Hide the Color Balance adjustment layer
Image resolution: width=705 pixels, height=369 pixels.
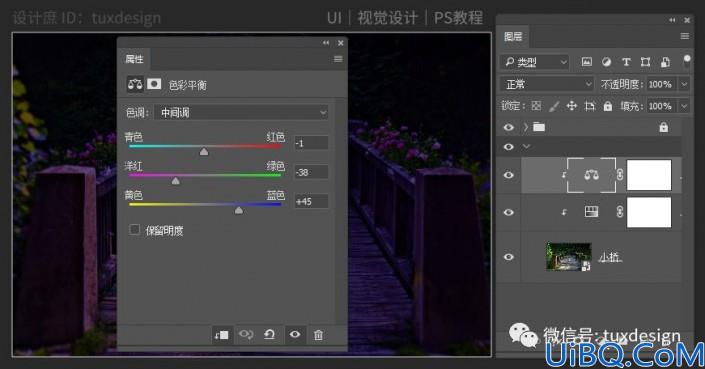point(509,175)
